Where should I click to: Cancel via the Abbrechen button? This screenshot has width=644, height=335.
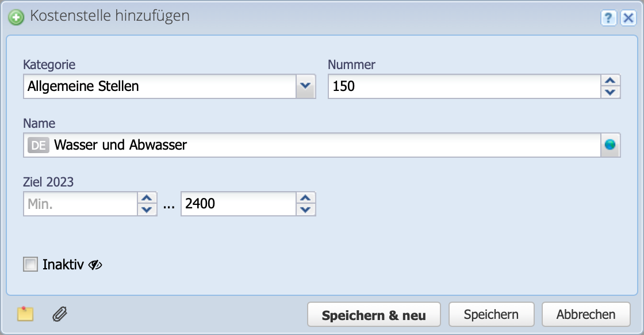(586, 314)
